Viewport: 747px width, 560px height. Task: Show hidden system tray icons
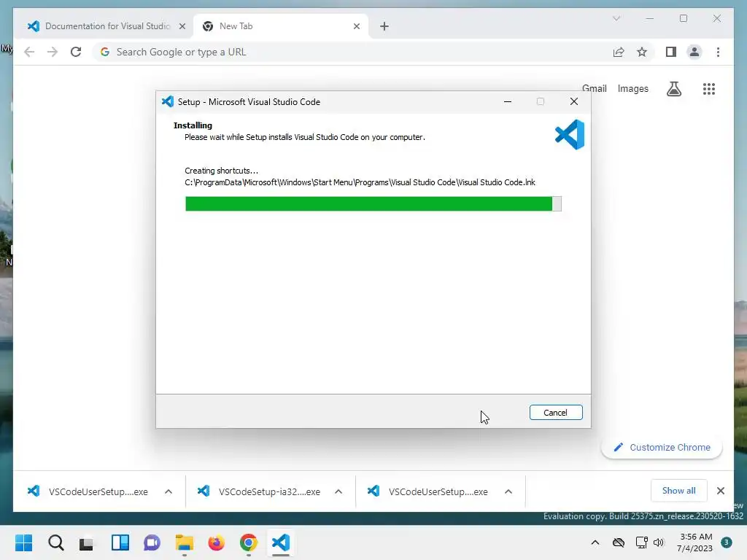tap(595, 542)
